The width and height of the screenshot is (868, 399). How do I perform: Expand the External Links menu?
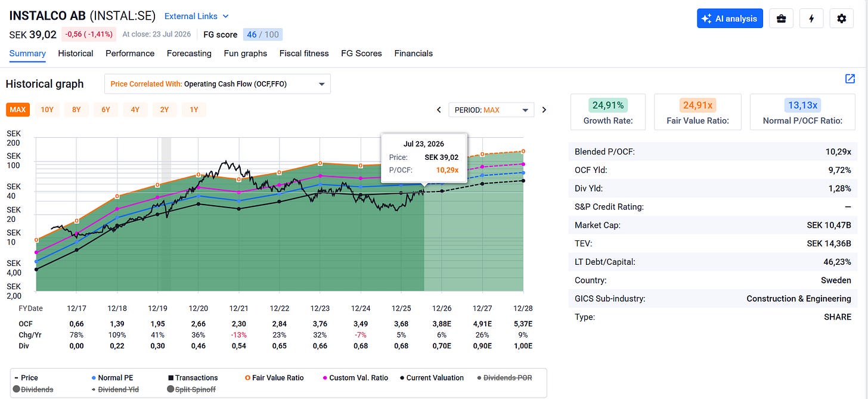pos(197,16)
